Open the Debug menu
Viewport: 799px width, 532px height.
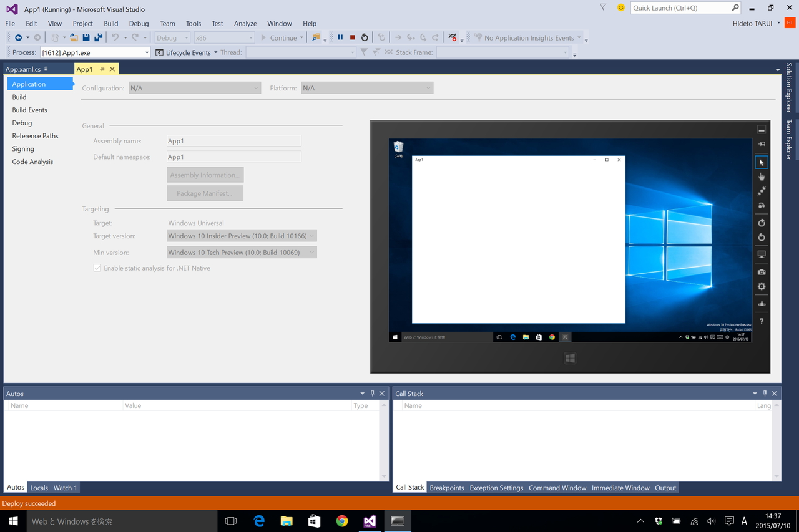tap(139, 23)
